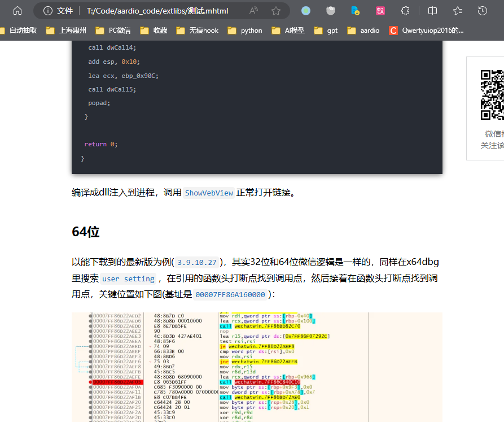Open Favorites via the starred-list icon
Viewport: 504px width, 422px height.
(457, 10)
